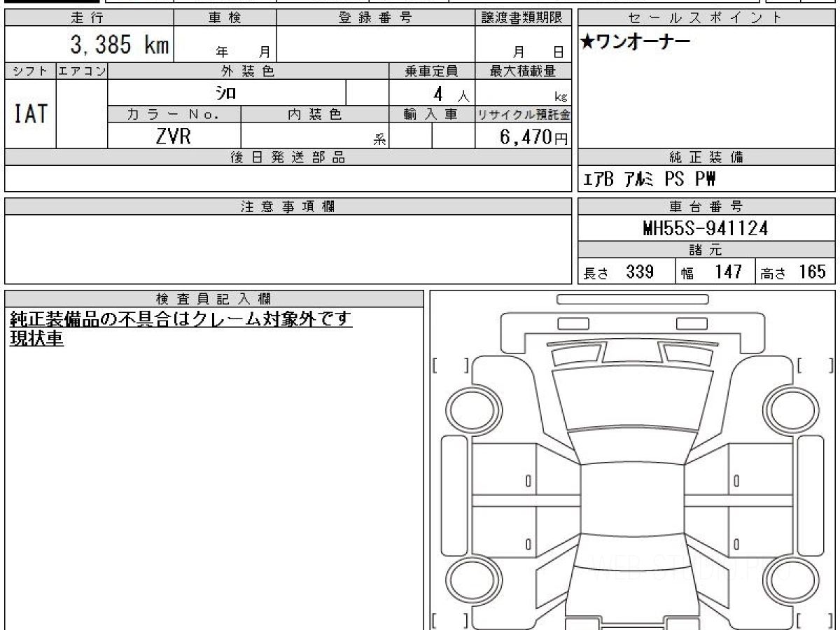Click the left front door panel
840x630 pixels.
(504, 469)
